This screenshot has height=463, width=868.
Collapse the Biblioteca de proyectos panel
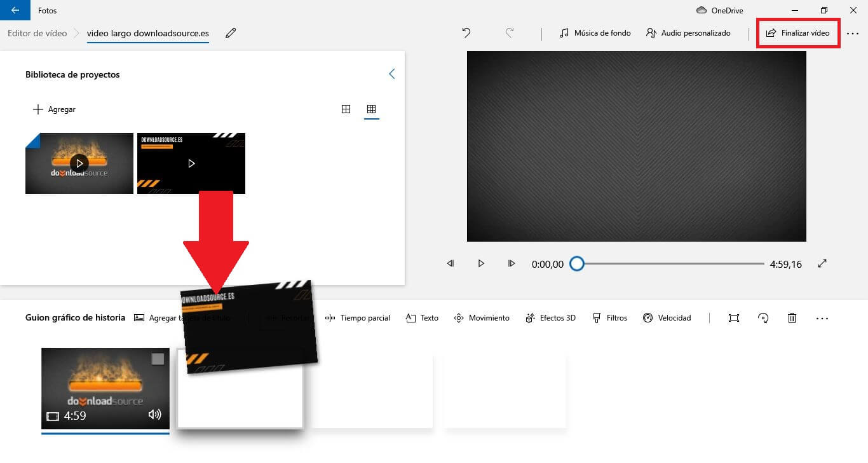[391, 74]
